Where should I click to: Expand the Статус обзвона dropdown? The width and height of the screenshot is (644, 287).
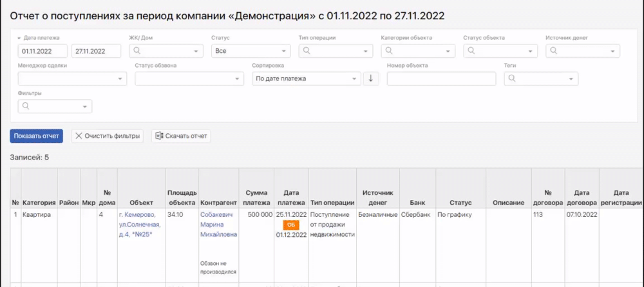tap(190, 79)
